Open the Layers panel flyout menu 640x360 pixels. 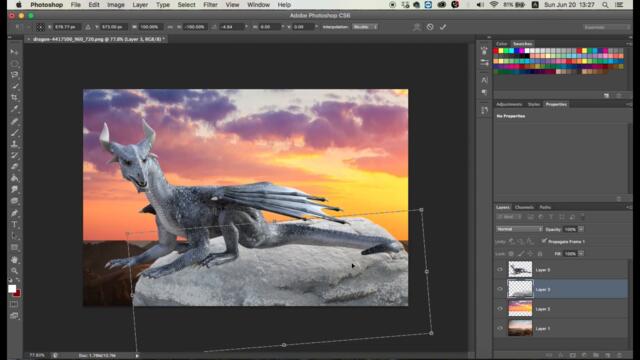point(629,207)
